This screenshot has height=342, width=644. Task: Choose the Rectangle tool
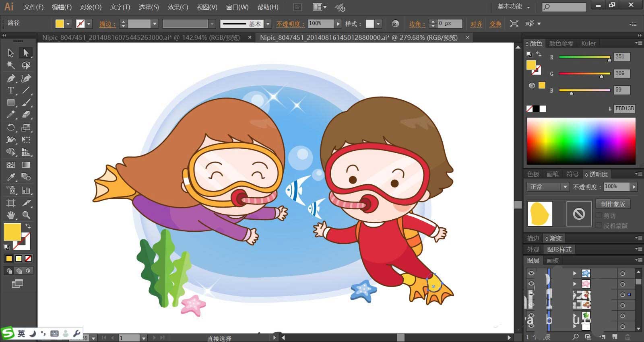pos(11,103)
